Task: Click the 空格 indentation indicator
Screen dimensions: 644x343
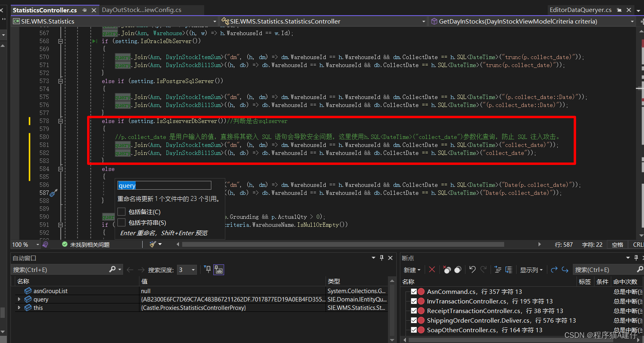Action: pos(617,245)
